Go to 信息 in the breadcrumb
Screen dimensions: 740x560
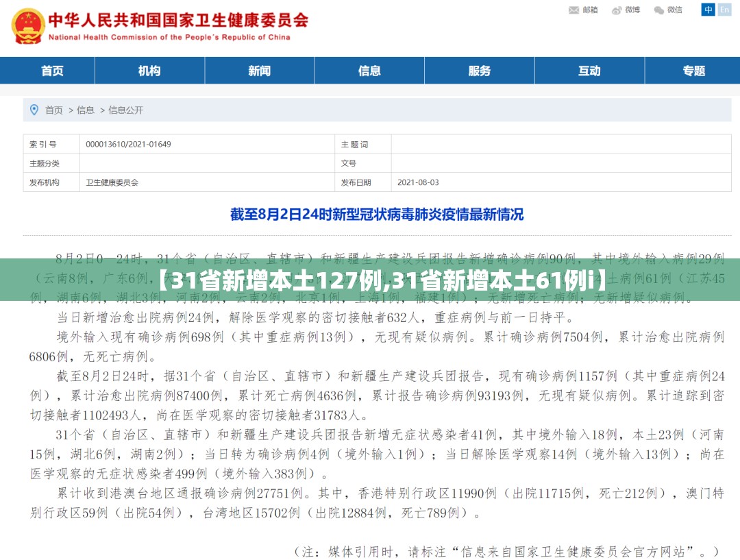(x=86, y=110)
